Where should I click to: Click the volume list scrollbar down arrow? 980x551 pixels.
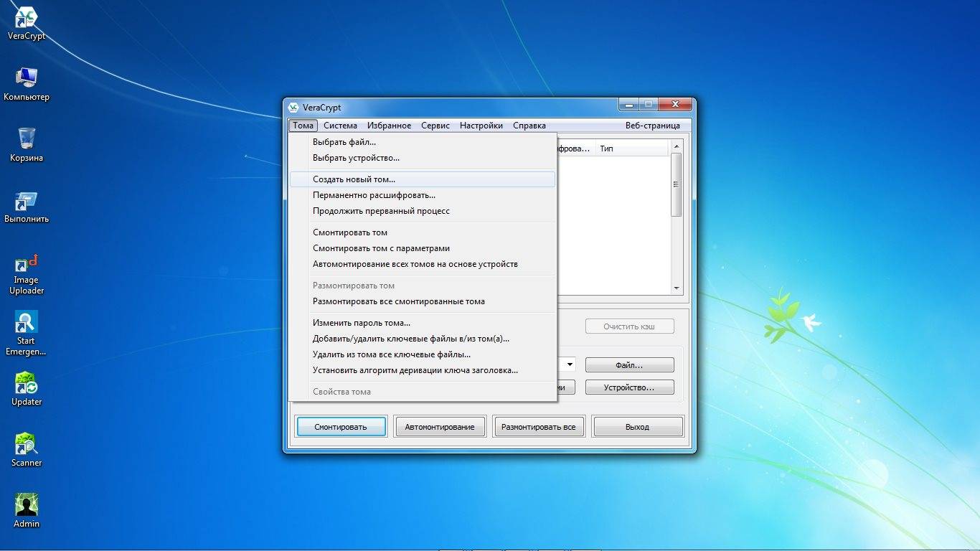coord(676,288)
